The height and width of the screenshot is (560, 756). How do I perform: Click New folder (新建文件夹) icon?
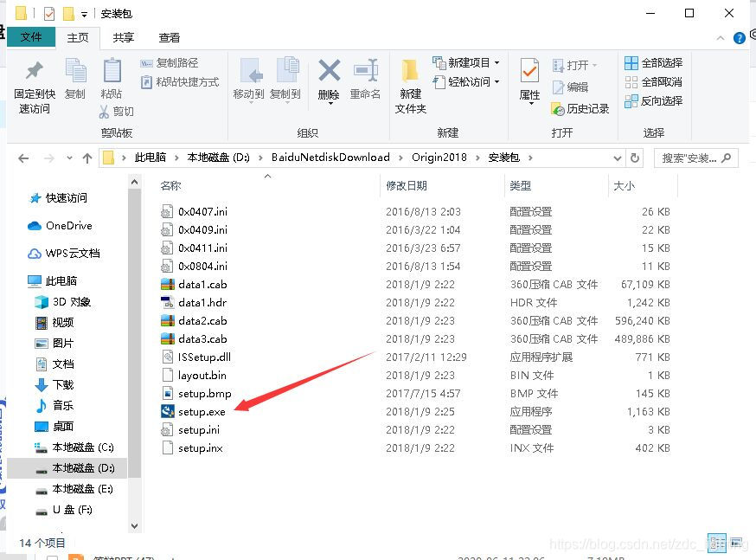pos(410,71)
